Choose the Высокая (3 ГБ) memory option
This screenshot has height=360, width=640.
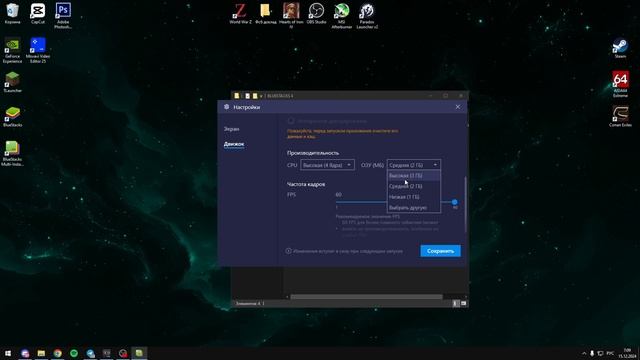tap(413, 176)
